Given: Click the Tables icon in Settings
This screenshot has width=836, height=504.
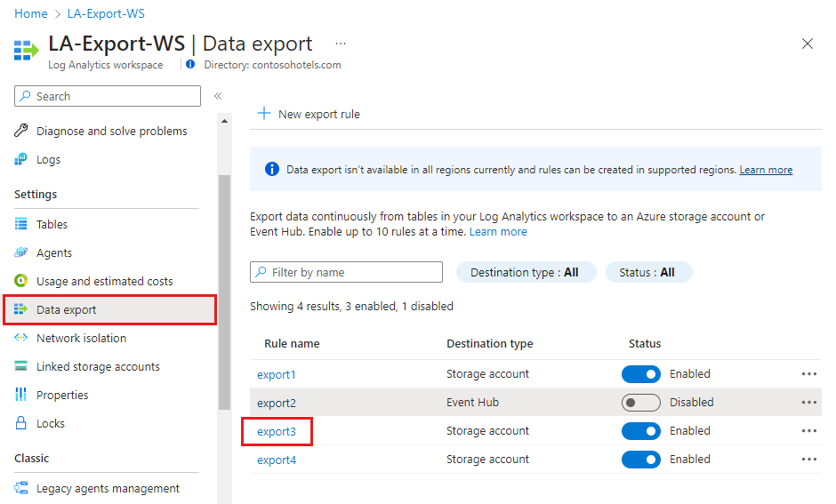Looking at the screenshot, I should [21, 225].
